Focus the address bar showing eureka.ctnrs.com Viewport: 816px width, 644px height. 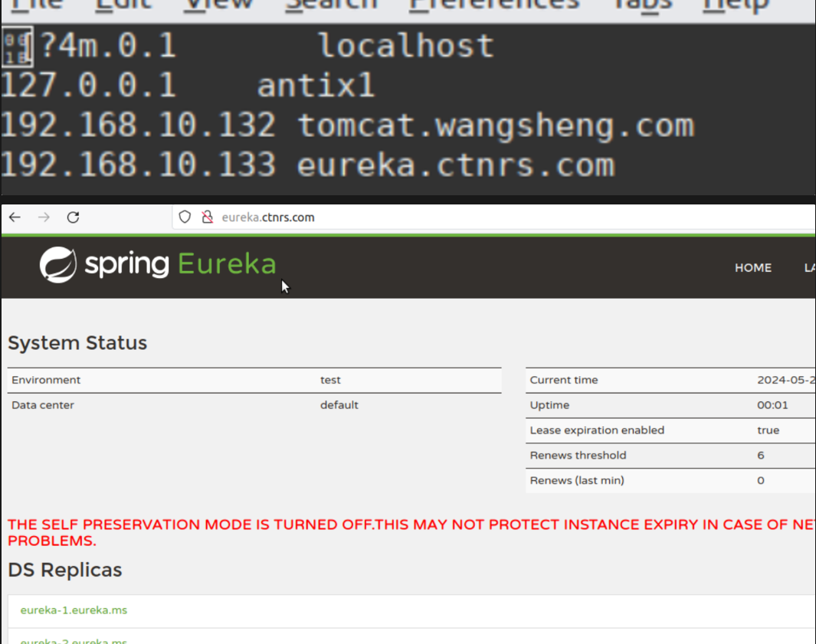click(494, 217)
